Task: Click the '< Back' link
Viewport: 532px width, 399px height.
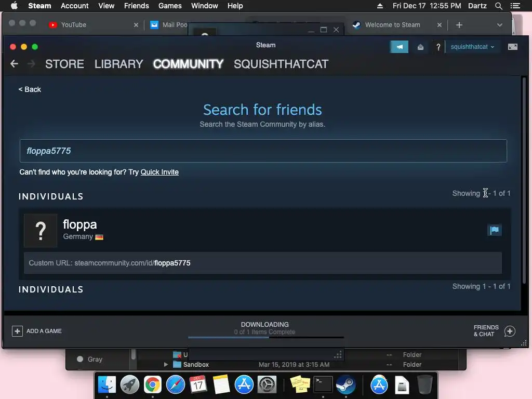Action: pos(30,89)
